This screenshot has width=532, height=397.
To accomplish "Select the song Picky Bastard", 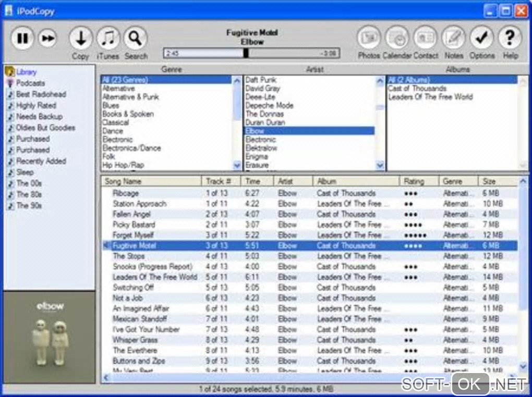I will point(309,225).
